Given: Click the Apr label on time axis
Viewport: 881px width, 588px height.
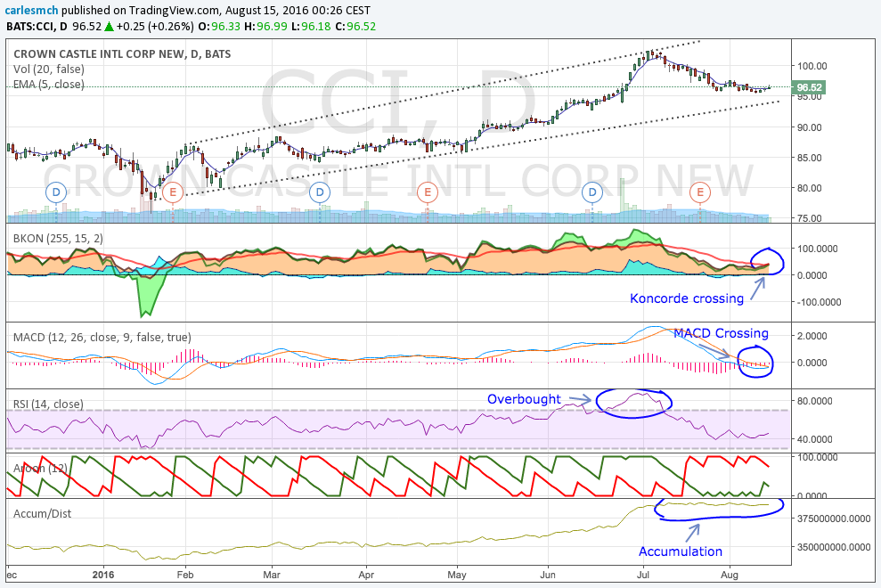Looking at the screenshot, I should 366,575.
